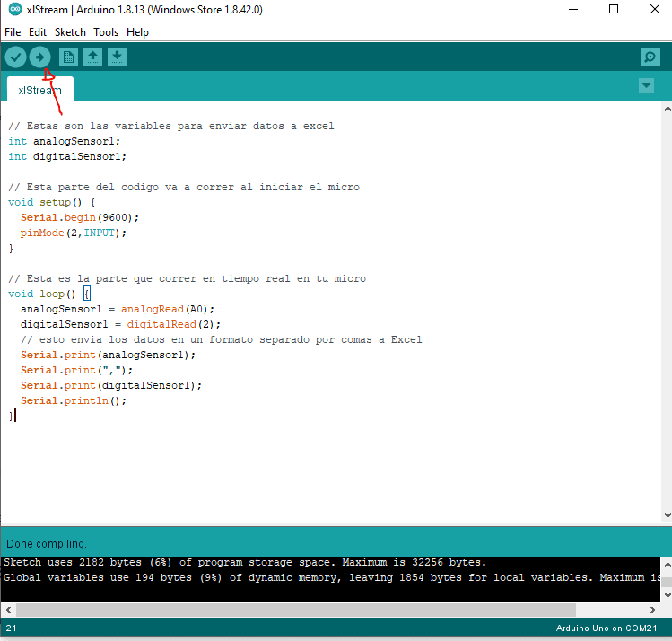Open the Edit menu
The height and width of the screenshot is (641, 672).
coord(38,32)
